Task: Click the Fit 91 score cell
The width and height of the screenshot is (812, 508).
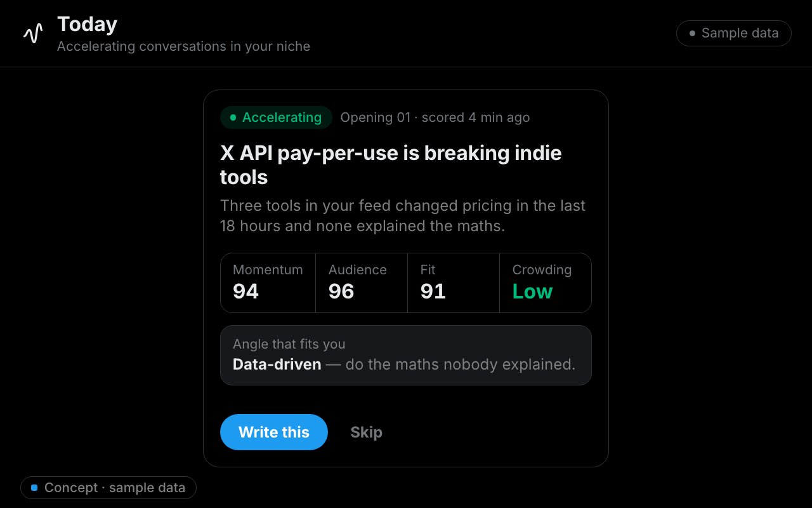Action: tap(454, 283)
